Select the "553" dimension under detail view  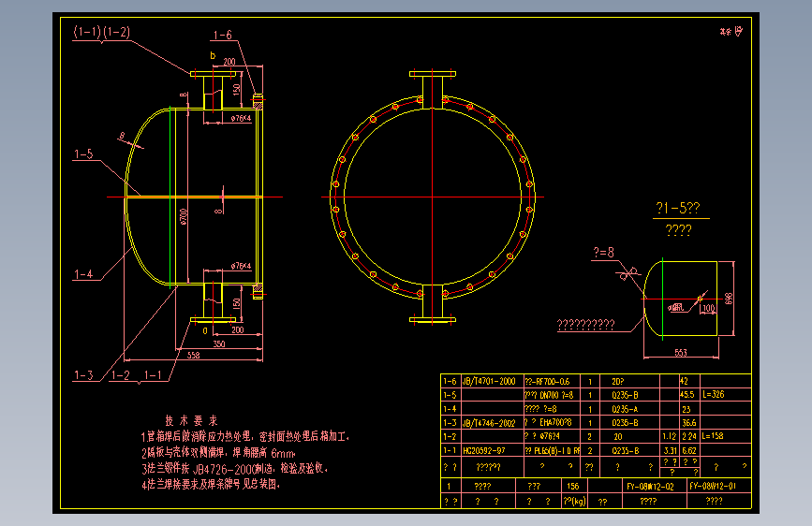681,353
